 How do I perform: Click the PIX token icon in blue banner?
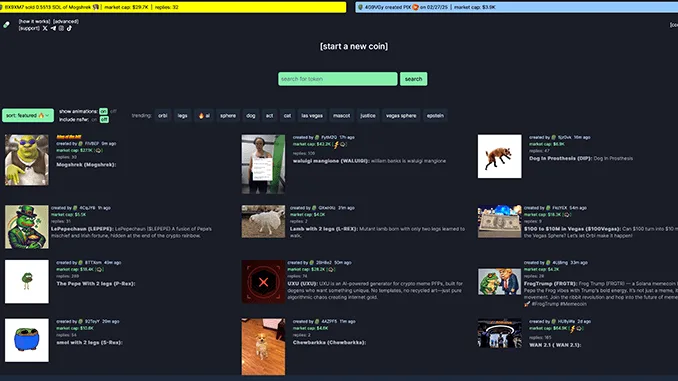click(416, 7)
